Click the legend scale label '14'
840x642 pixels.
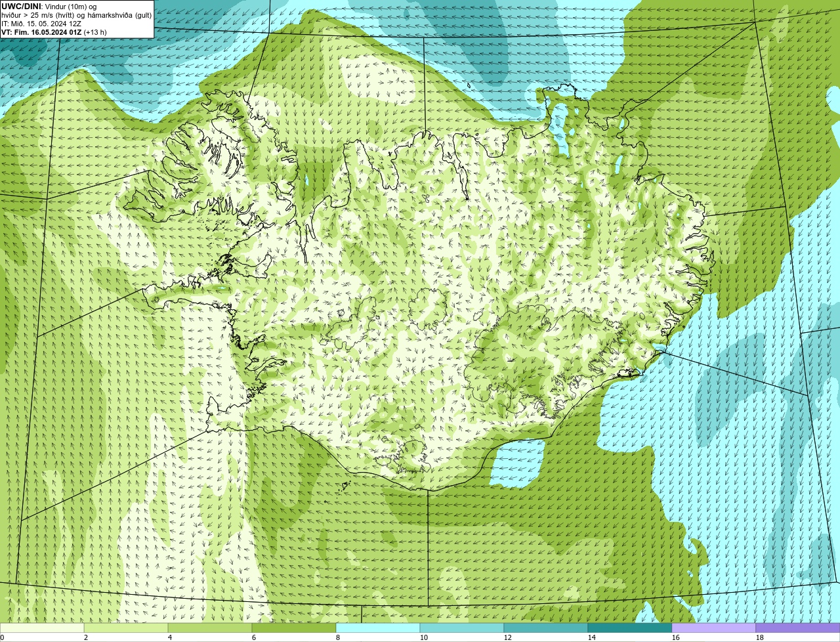pyautogui.click(x=592, y=637)
